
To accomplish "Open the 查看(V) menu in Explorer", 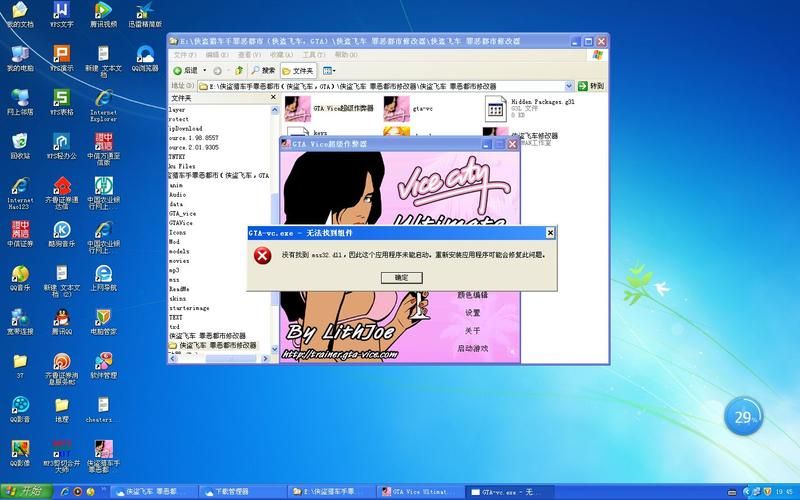I will [x=249, y=55].
